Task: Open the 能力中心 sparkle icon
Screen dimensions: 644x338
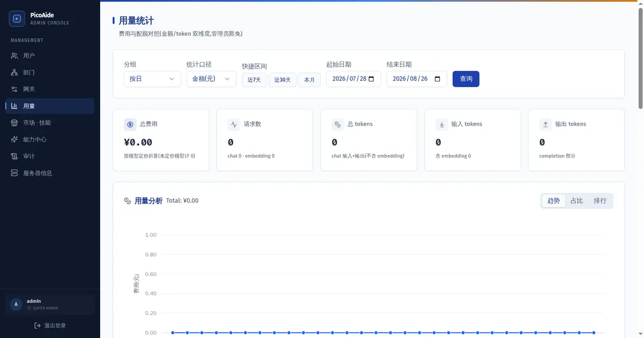Action: coord(15,139)
